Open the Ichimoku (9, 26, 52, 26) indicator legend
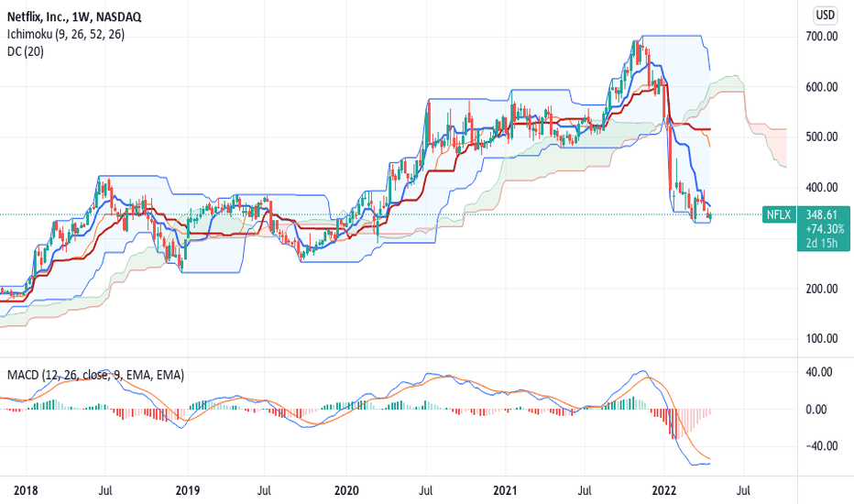 (65, 34)
